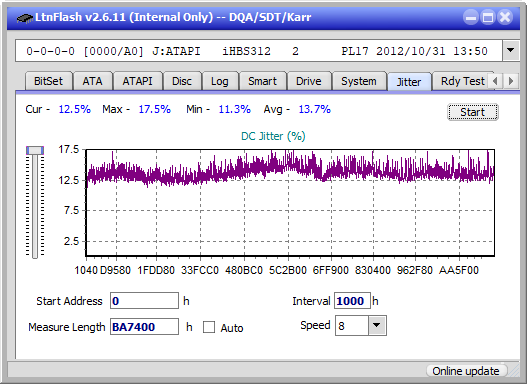Expand the drive selection dropdown
The width and height of the screenshot is (527, 384).
[511, 51]
